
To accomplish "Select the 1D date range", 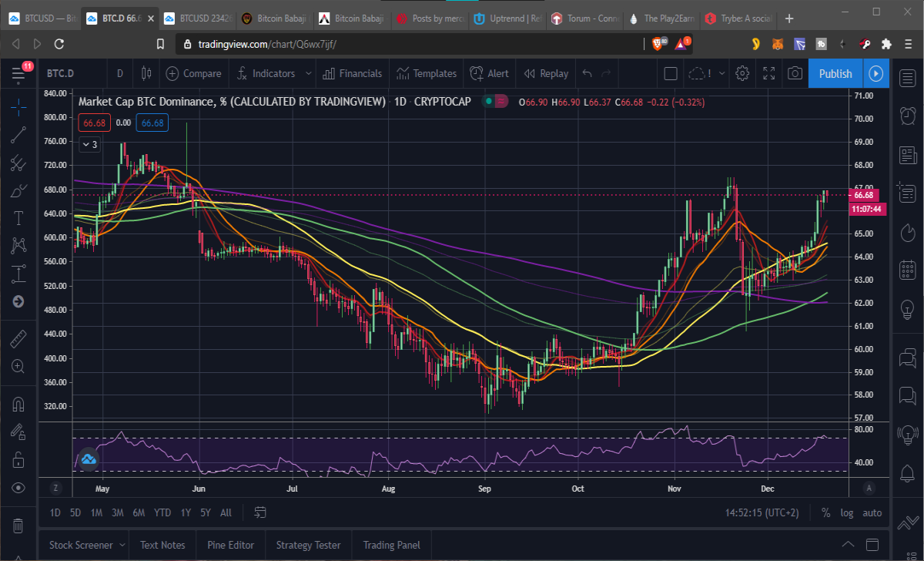I will [x=55, y=512].
